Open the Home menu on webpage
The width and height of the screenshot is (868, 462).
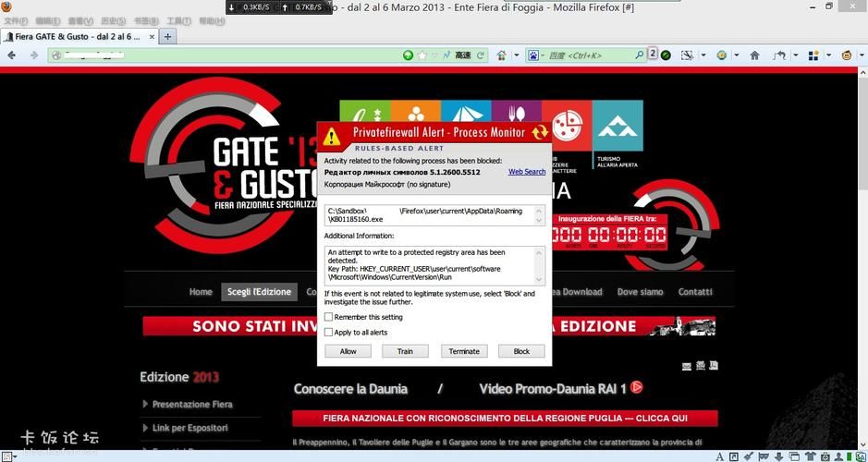201,292
